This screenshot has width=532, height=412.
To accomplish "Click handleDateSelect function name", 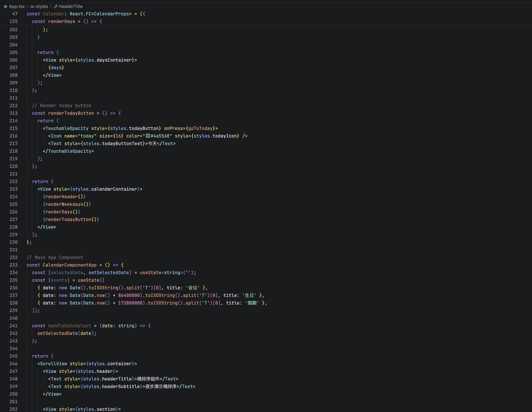I will pos(69,326).
